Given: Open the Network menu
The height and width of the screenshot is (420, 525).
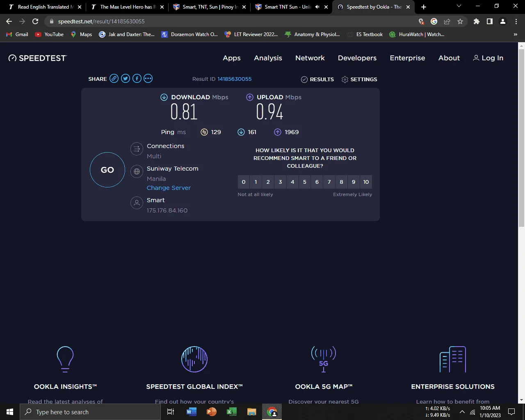Looking at the screenshot, I should click(x=310, y=58).
